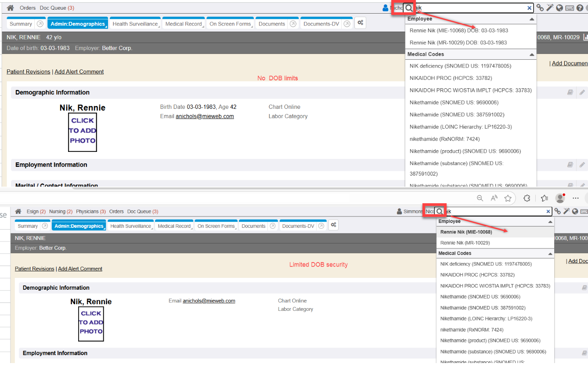Click Patient Revisions link beside No DOB limits
Image resolution: width=588 pixels, height=367 pixels.
point(29,72)
